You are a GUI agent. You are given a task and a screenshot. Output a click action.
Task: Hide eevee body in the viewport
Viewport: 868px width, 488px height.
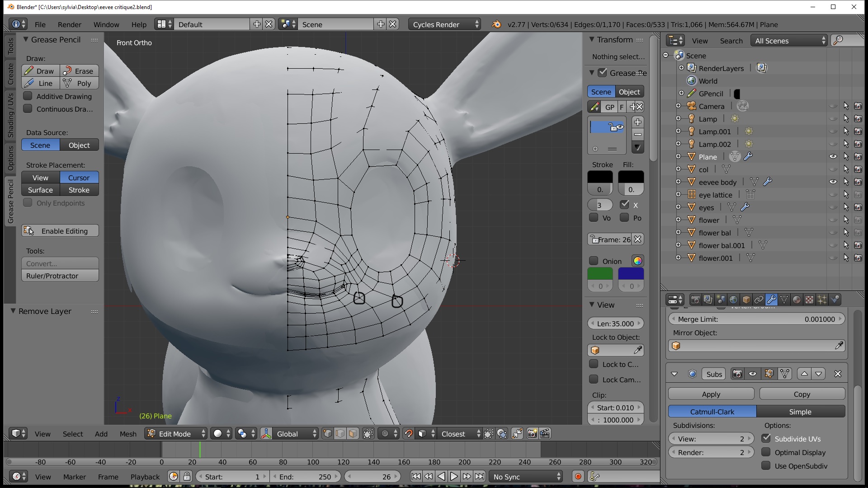coord(833,182)
